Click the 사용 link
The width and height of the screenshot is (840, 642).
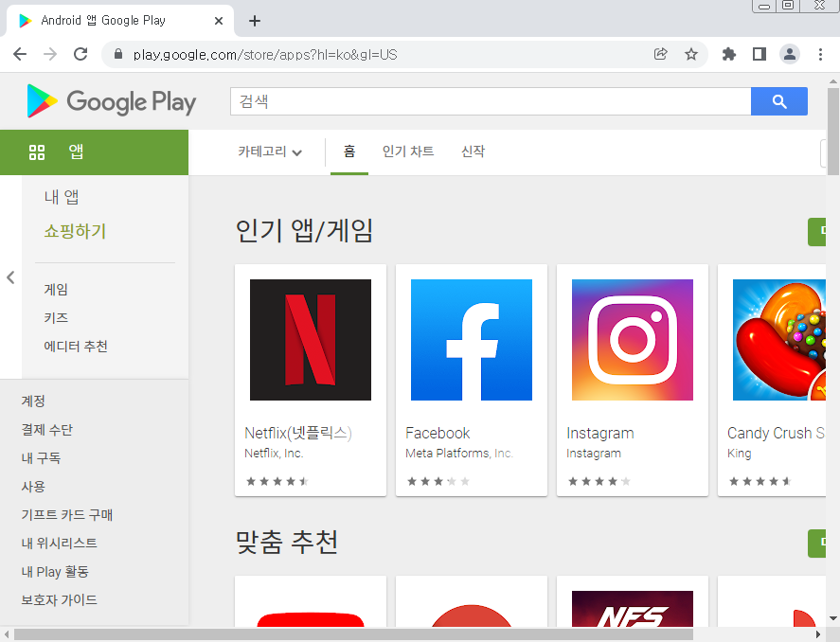point(33,486)
